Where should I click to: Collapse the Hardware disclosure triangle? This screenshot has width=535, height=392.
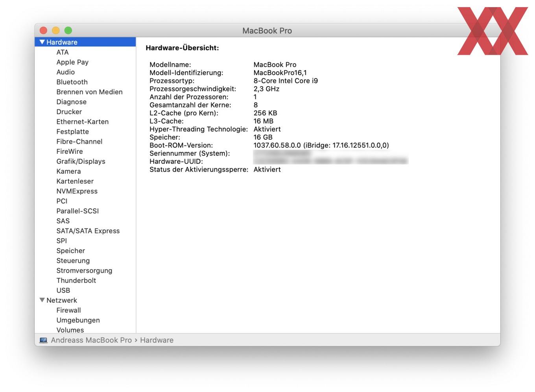(x=42, y=42)
